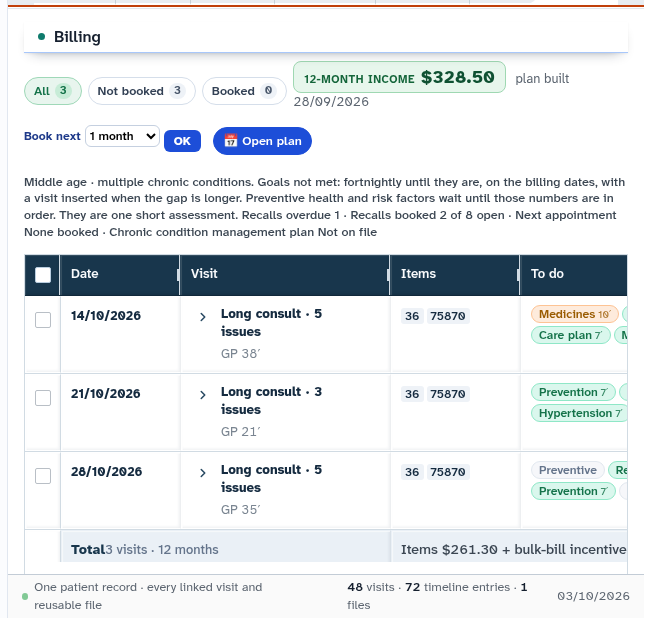The image size is (652, 618).
Task: Click the OK button
Action: pos(182,141)
